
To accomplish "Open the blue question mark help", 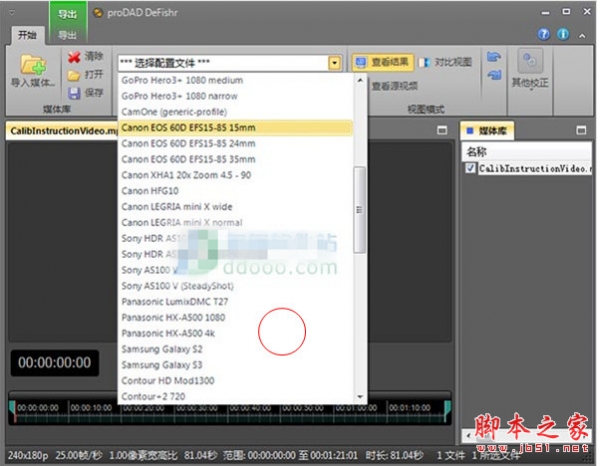I will (544, 34).
